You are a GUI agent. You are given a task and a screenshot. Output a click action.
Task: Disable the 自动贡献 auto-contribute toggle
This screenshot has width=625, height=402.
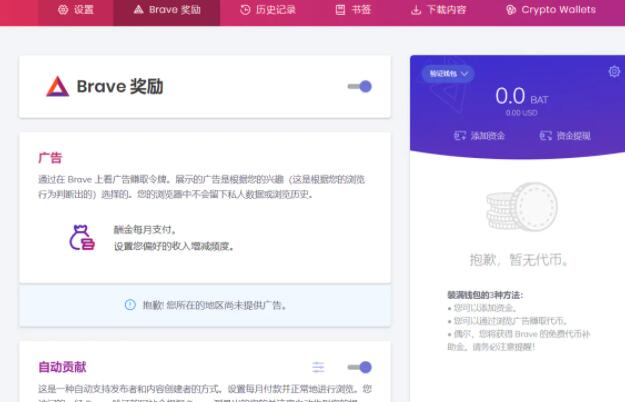(x=360, y=367)
